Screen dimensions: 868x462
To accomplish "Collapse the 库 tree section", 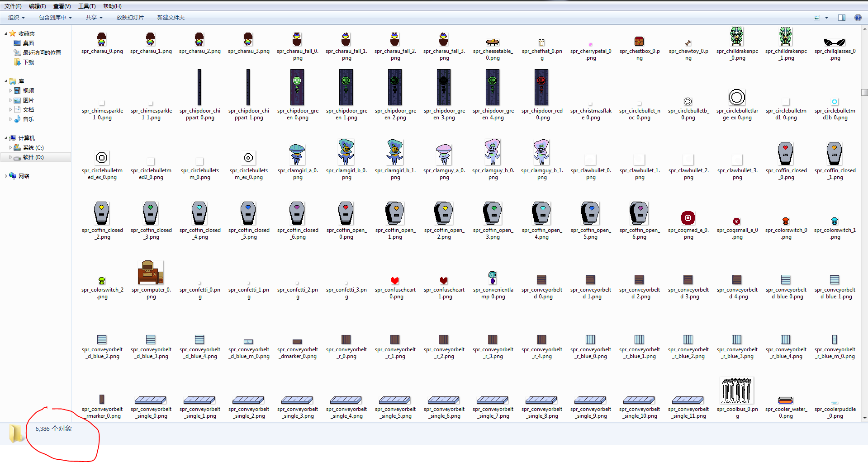I will (x=6, y=81).
